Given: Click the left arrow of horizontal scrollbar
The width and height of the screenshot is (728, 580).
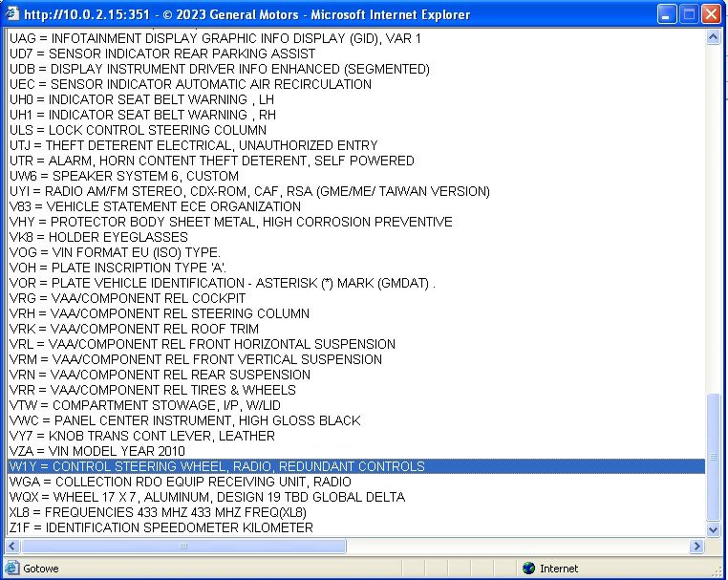Looking at the screenshot, I should pos(13,546).
